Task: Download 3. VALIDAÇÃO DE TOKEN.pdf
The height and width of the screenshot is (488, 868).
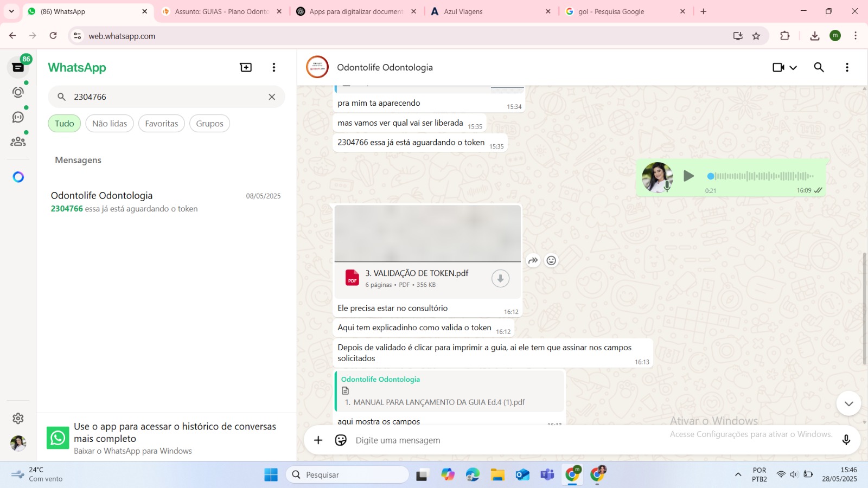Action: tap(500, 279)
